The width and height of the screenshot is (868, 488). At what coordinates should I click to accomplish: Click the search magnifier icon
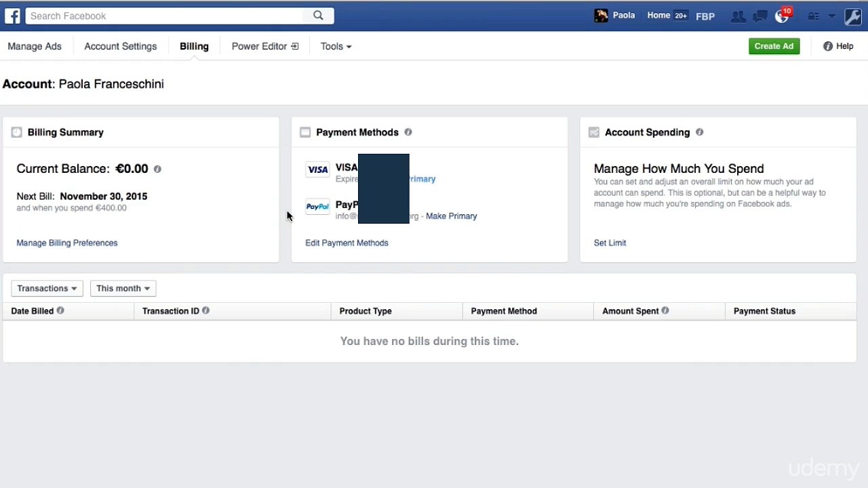point(318,16)
